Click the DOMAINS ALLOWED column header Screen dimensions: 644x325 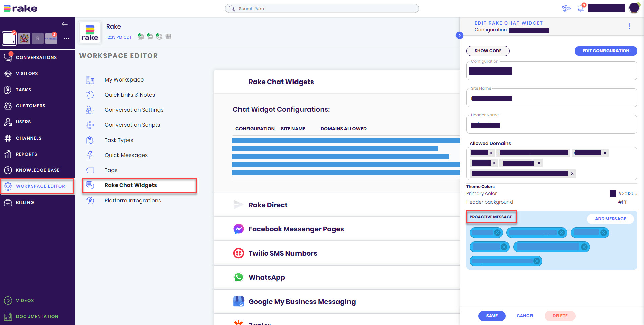343,129
